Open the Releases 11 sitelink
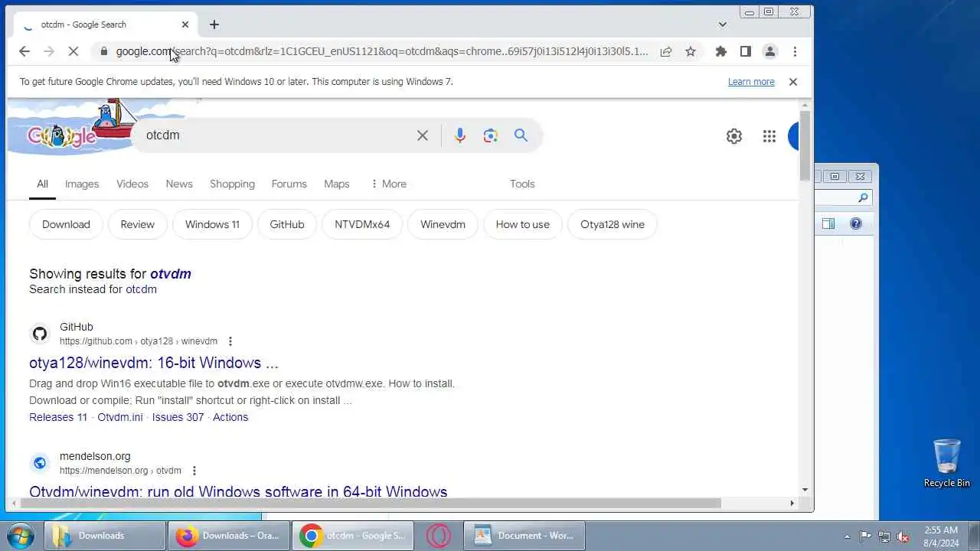The height and width of the screenshot is (551, 980). pos(58,417)
